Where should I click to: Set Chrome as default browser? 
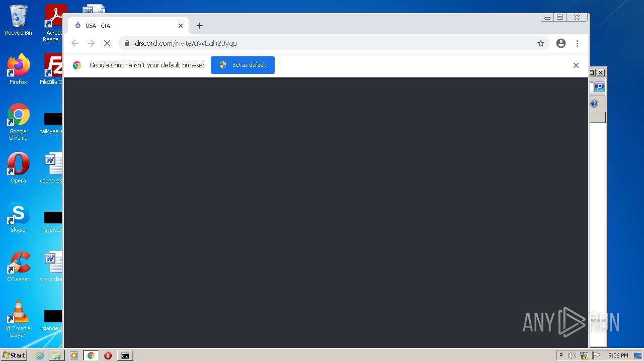(243, 65)
